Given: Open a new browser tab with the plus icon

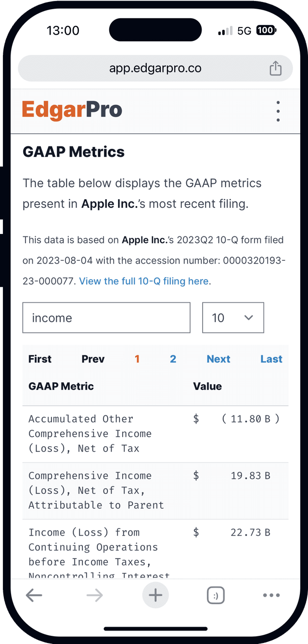Looking at the screenshot, I should (x=155, y=595).
